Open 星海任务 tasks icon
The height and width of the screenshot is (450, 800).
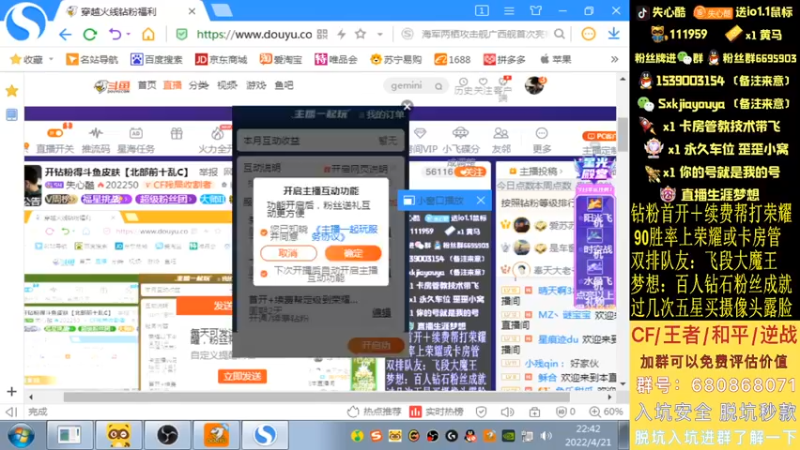coord(136,139)
